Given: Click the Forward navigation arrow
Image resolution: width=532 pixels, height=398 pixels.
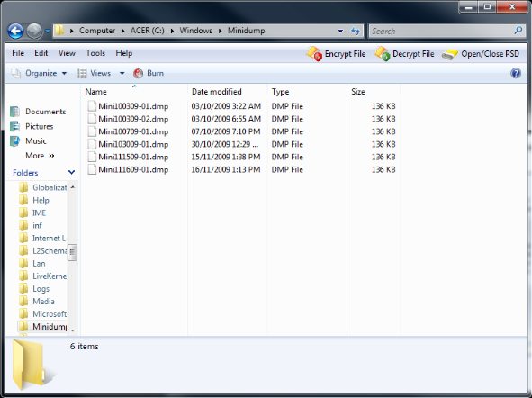Looking at the screenshot, I should (34, 32).
